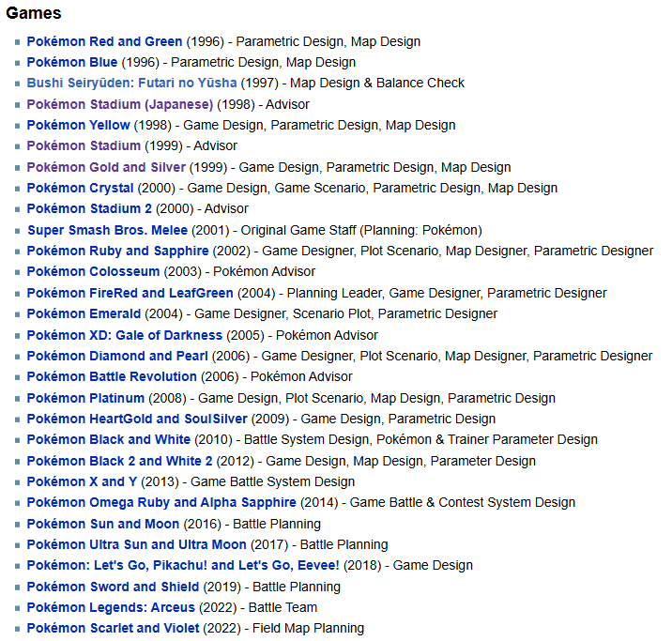Open the Pokémon Emerald link

click(x=84, y=313)
